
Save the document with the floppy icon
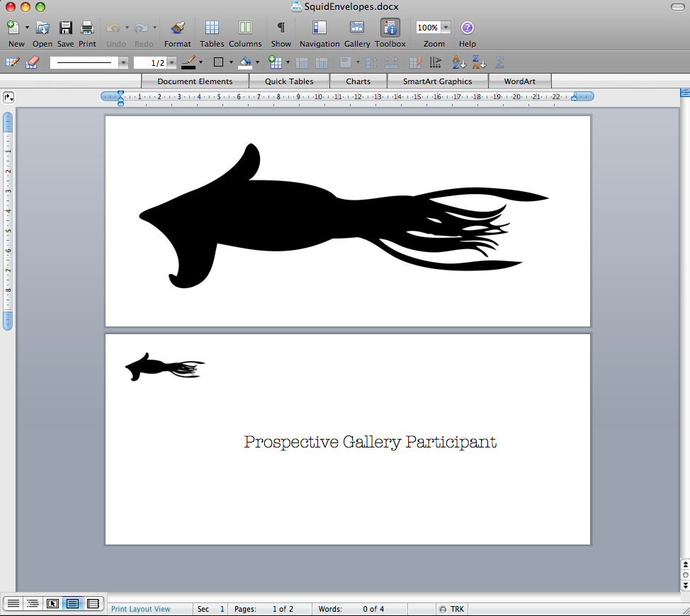pos(66,28)
